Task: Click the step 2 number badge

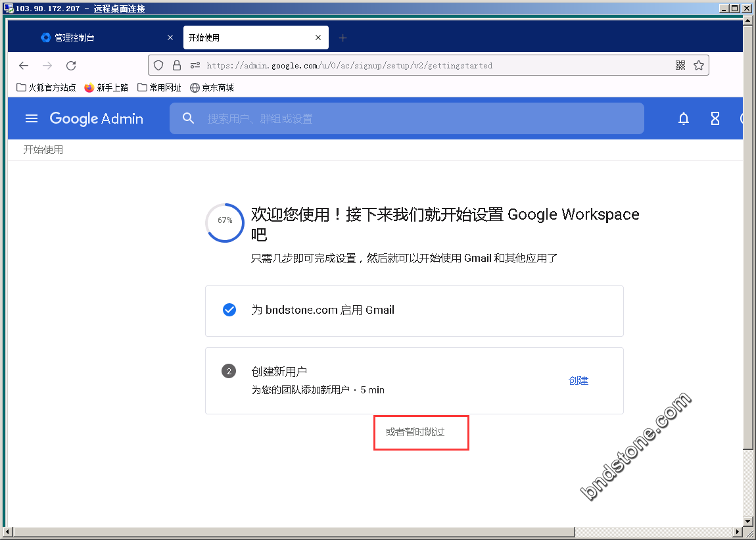Action: click(229, 371)
